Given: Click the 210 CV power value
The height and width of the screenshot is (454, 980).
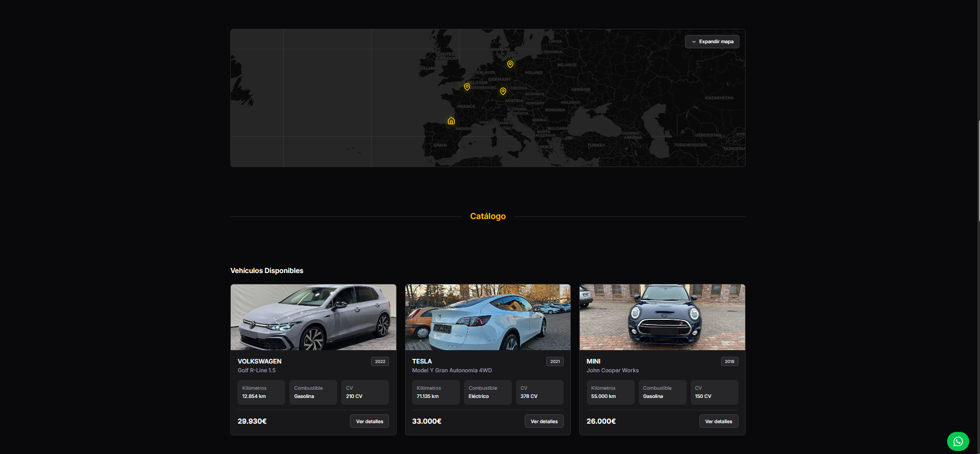Looking at the screenshot, I should point(354,396).
